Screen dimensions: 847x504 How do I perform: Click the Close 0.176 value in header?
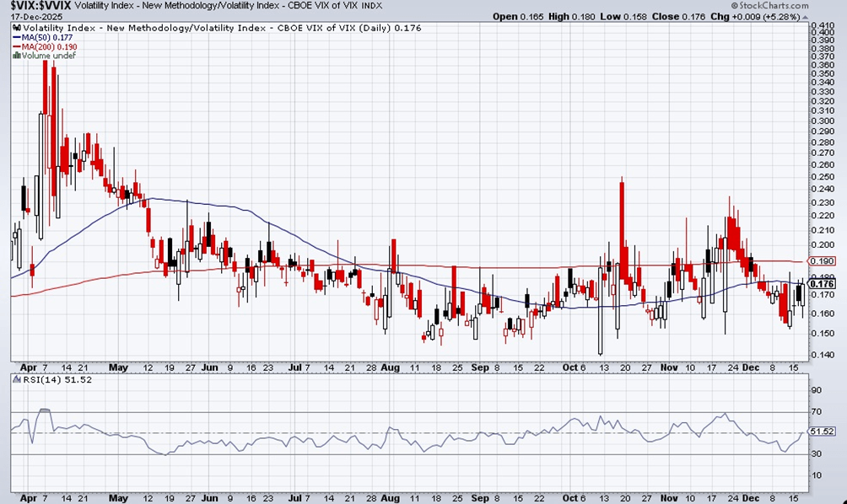678,17
